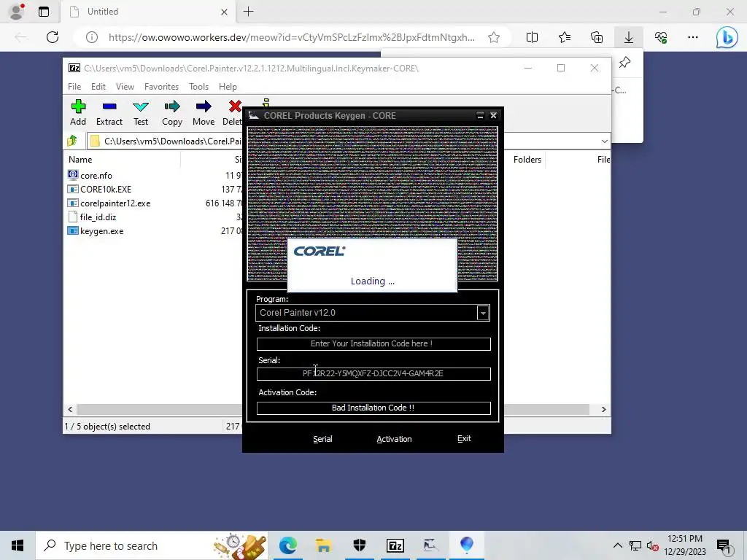Screen dimensions: 747x560
Task: Click the Test toolbar icon in 7-Zip
Action: click(x=141, y=113)
